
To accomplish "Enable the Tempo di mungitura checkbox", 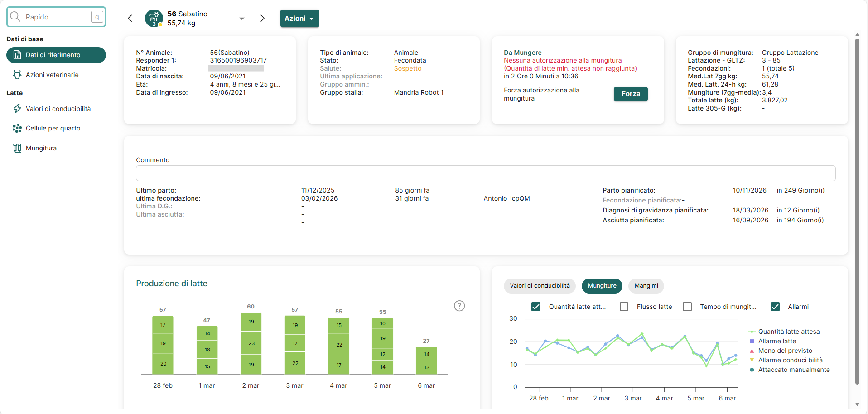I will point(687,307).
